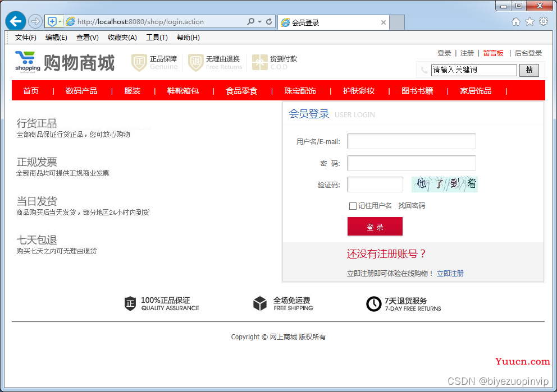
Task: Click the 登录 link at top right
Action: pyautogui.click(x=444, y=53)
